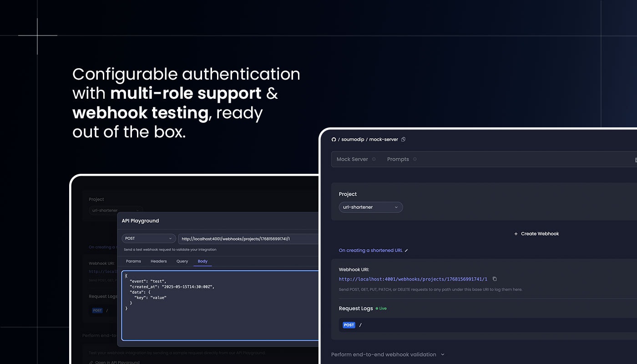
Task: Toggle the Live indicator in Request Logs
Action: pos(381,308)
